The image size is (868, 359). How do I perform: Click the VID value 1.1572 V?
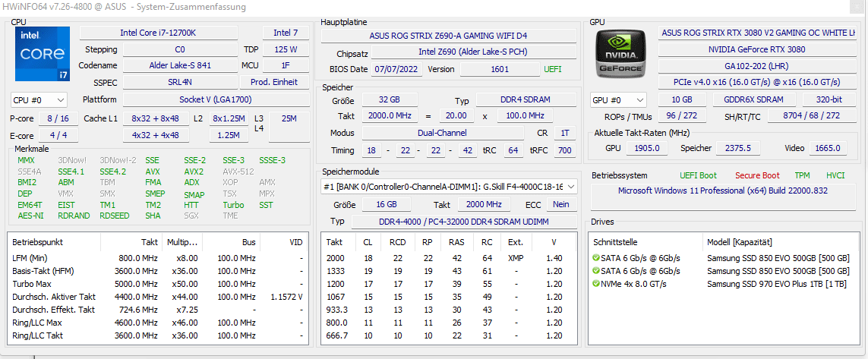click(287, 297)
